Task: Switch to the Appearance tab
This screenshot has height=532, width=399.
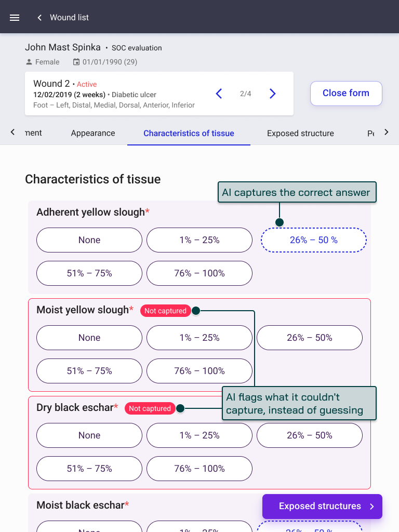Action: [x=93, y=133]
